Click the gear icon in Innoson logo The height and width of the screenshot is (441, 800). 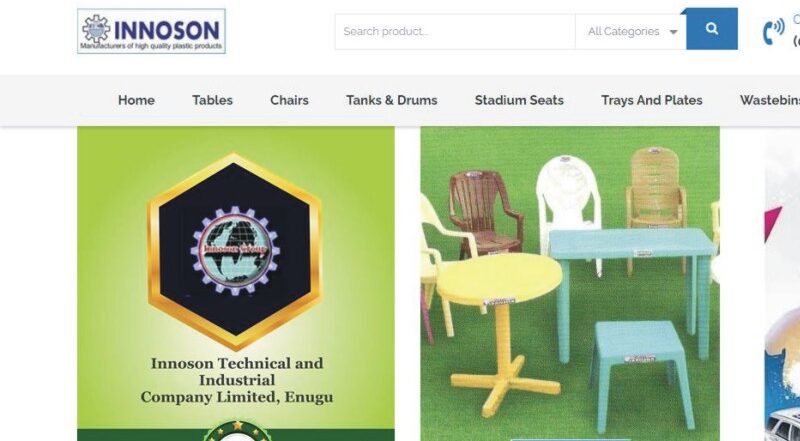[96, 28]
